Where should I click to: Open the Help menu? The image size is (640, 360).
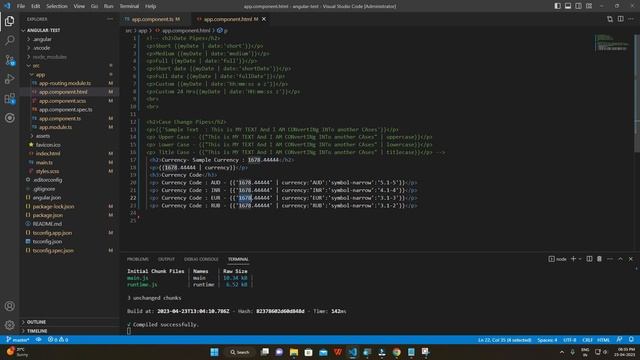point(151,6)
